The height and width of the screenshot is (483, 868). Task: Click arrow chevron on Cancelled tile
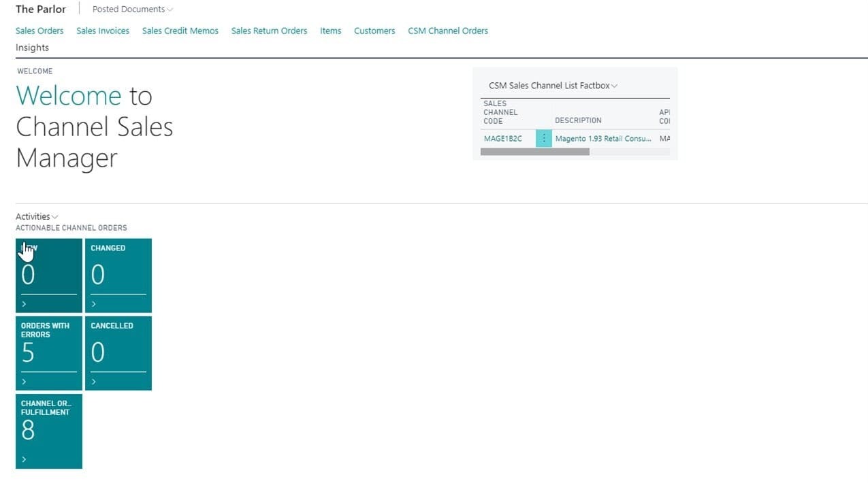(94, 382)
